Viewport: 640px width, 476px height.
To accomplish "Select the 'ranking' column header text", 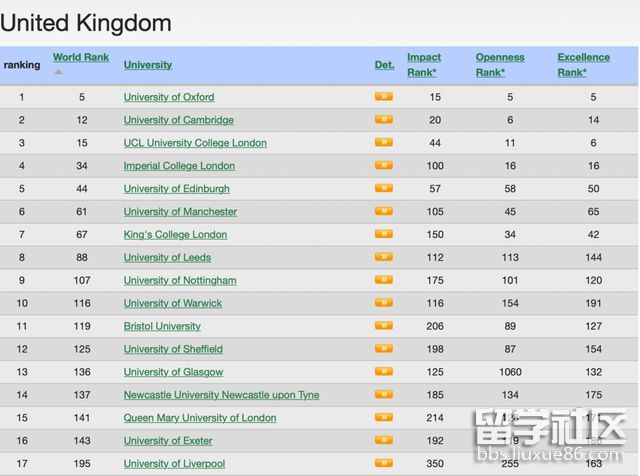I will click(x=22, y=65).
